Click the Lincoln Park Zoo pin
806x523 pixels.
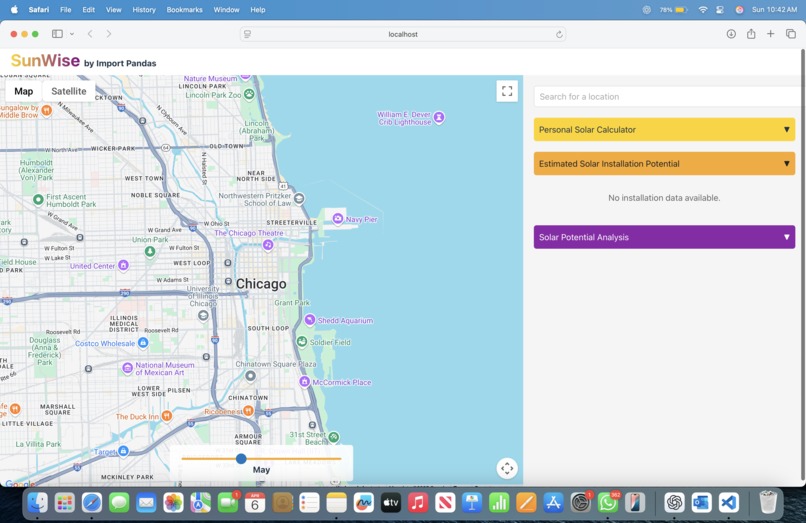249,94
